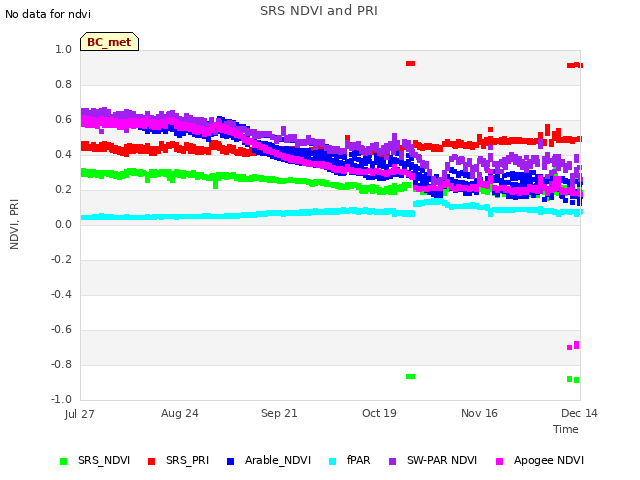The image size is (640, 480).
Task: Click the Jul 27 axis date
Action: (x=79, y=414)
